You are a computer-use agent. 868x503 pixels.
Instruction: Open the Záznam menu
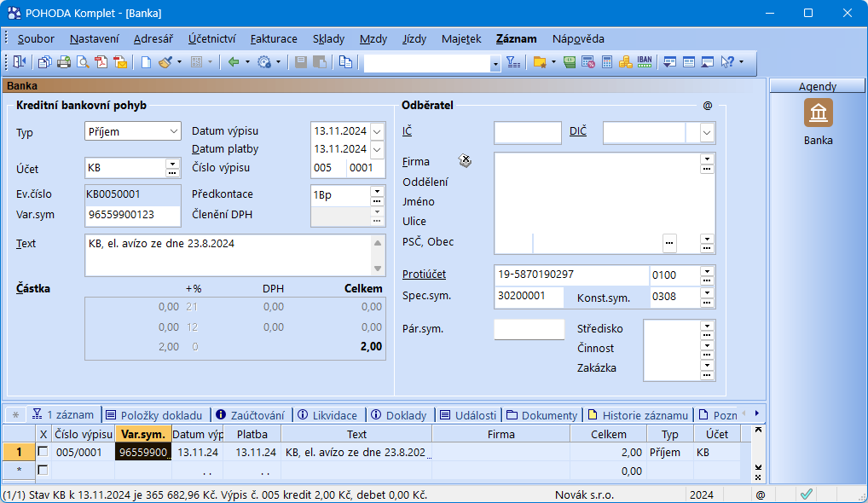pyautogui.click(x=517, y=38)
